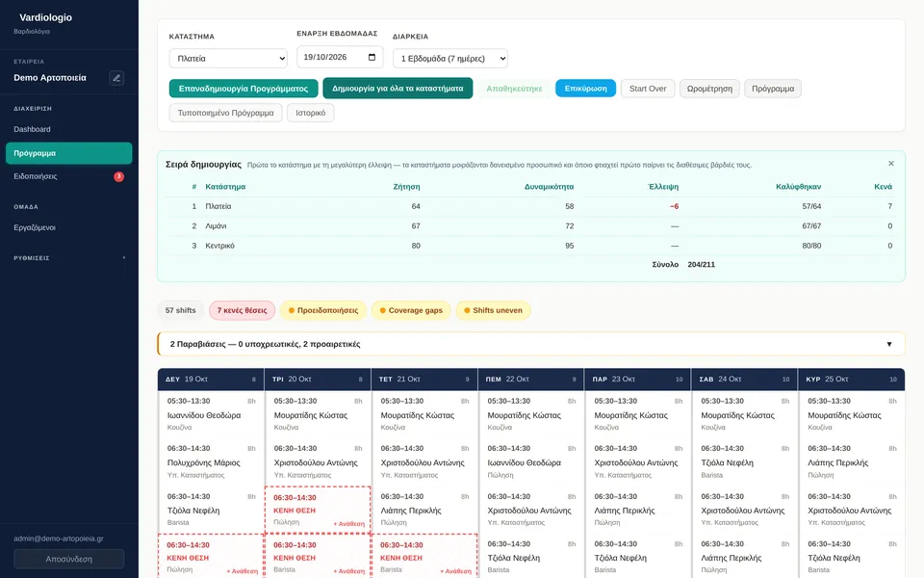Select the Πλατεία row in the table
The image size is (924, 578).
pyautogui.click(x=531, y=206)
